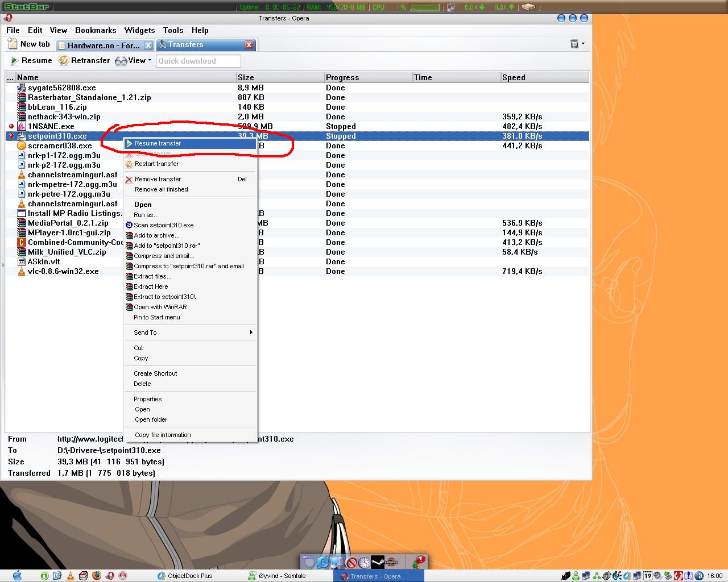Click into the Quick download field
728x582 pixels.
[x=198, y=61]
